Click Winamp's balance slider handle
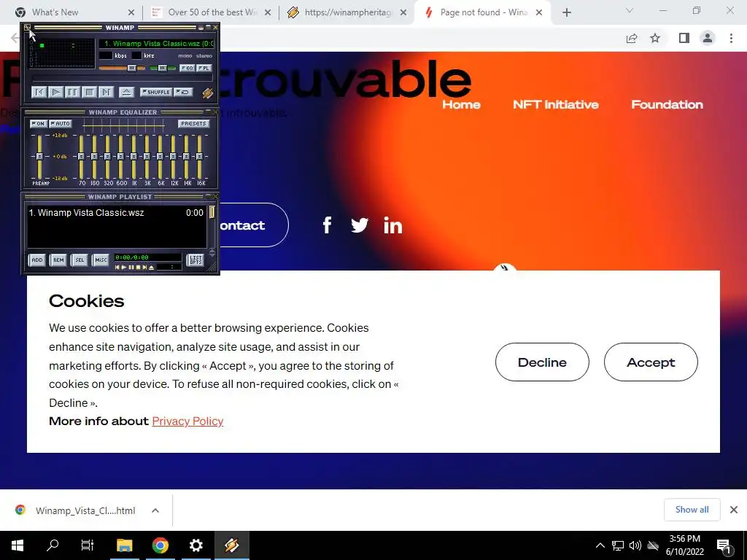This screenshot has width=747, height=560. pos(162,68)
